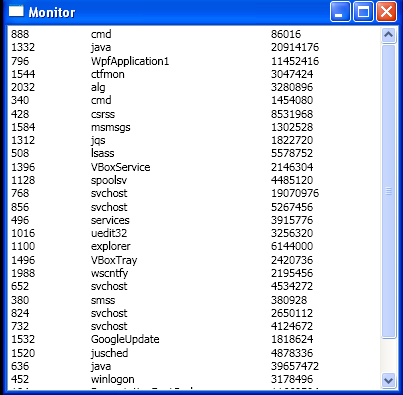Click process ID 732 for svchost
Image resolution: width=403 pixels, height=395 pixels.
pos(20,326)
